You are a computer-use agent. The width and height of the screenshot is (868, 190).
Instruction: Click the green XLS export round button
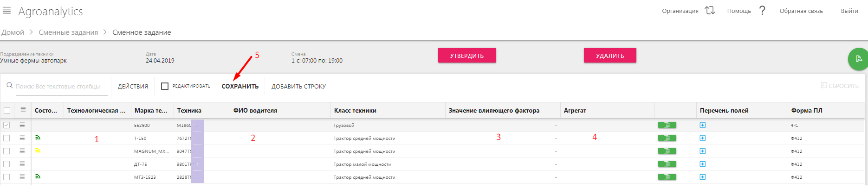pos(859,59)
